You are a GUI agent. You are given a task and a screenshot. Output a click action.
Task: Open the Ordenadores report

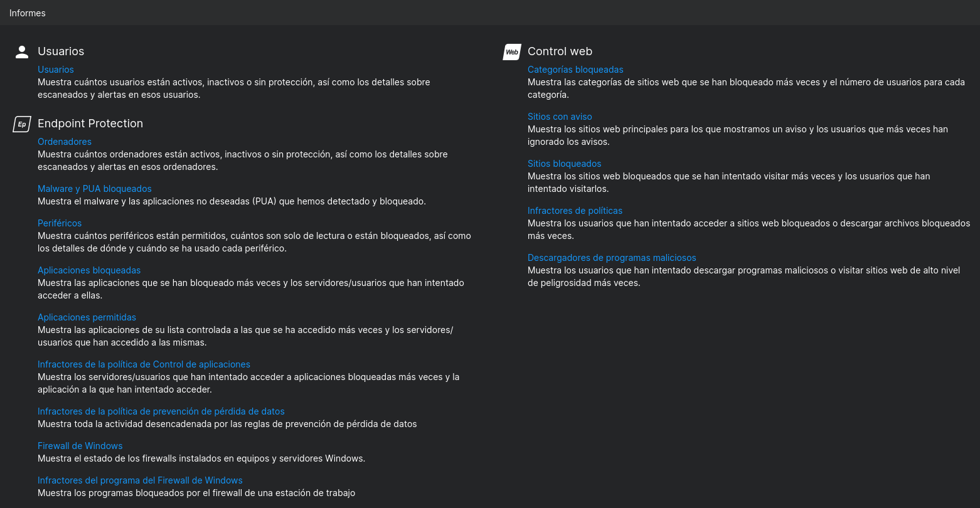click(x=65, y=142)
